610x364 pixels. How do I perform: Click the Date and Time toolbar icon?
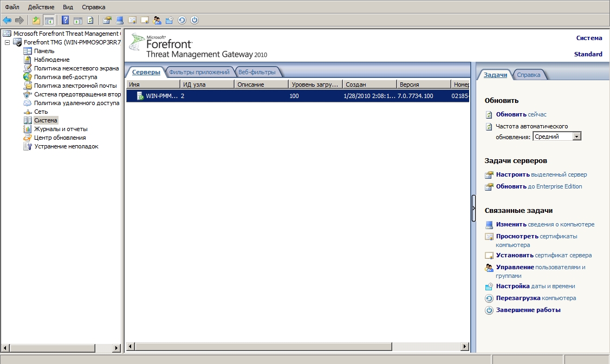click(170, 20)
